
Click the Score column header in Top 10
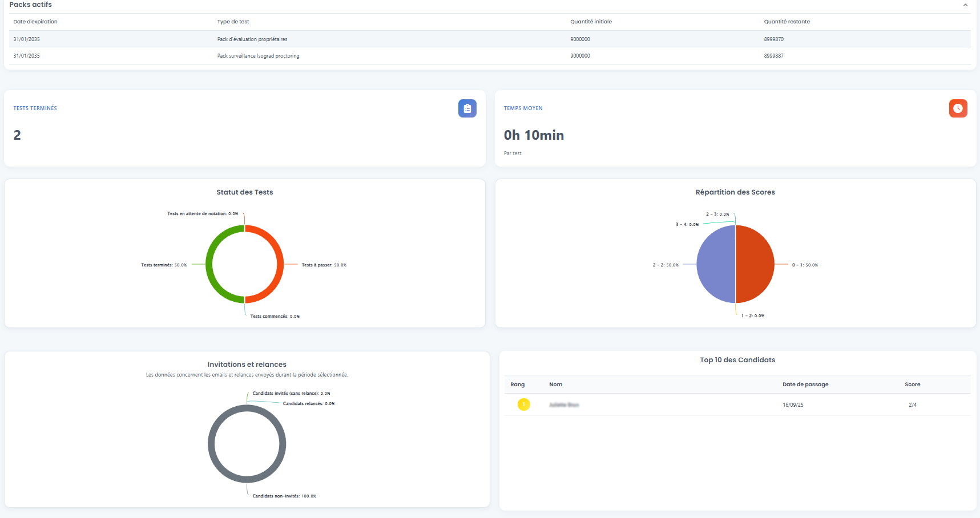(912, 385)
